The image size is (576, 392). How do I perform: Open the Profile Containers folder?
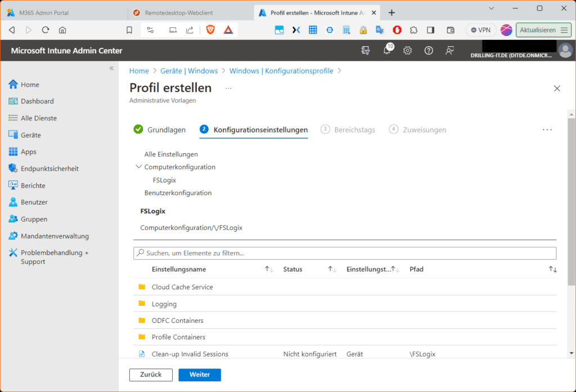[178, 337]
